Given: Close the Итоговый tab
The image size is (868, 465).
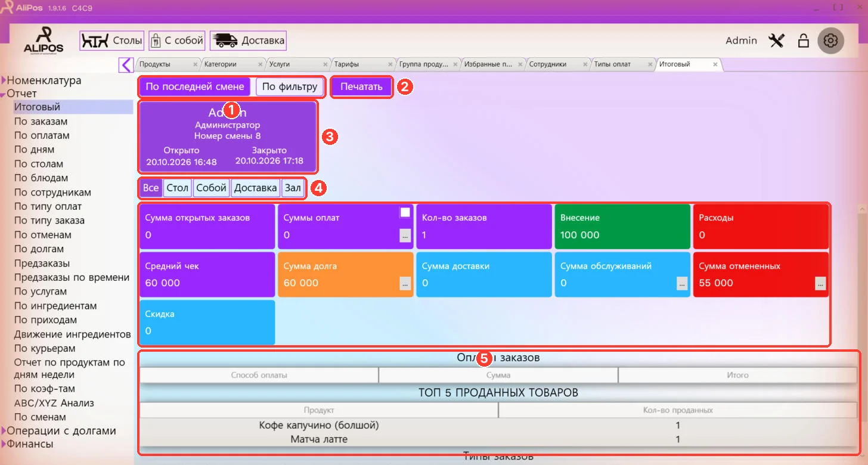Looking at the screenshot, I should (x=715, y=64).
